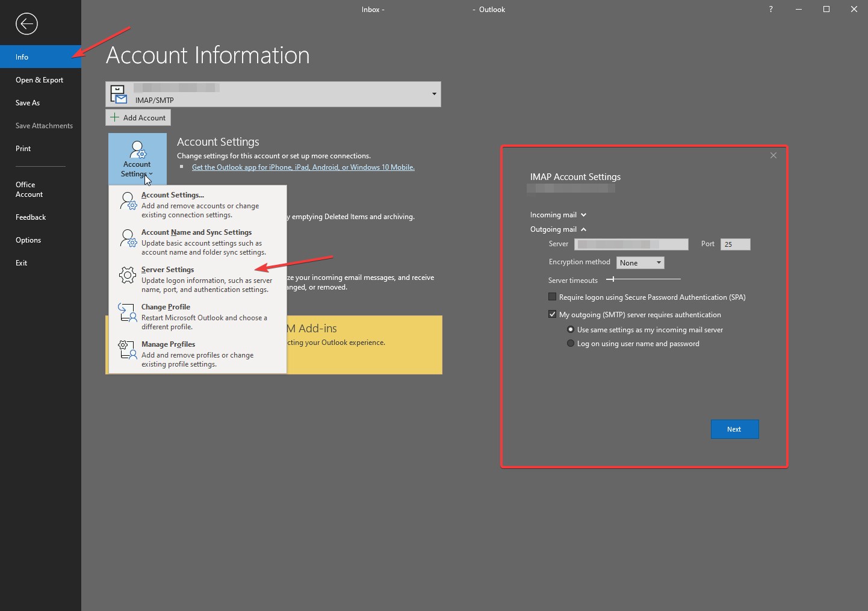Open the account selector dropdown arrow
The image size is (868, 611).
point(434,94)
